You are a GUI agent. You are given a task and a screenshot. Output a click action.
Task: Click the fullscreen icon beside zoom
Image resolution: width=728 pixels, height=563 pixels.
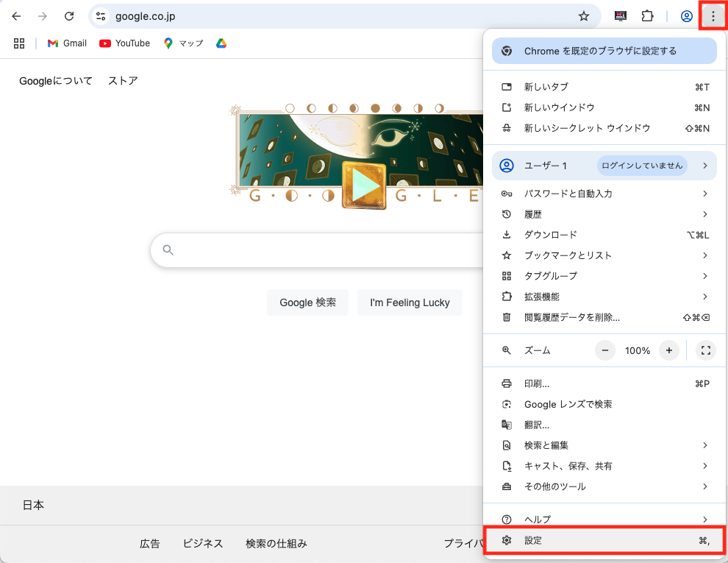pos(706,350)
